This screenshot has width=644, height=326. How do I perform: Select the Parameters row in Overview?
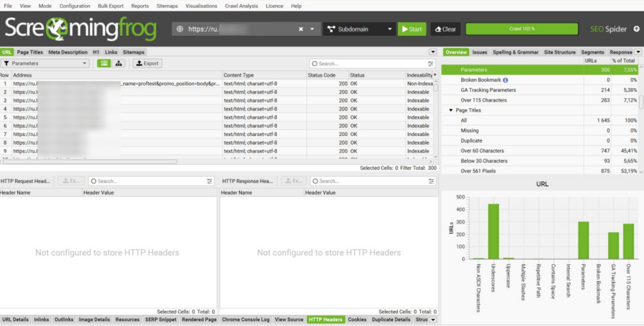point(540,70)
